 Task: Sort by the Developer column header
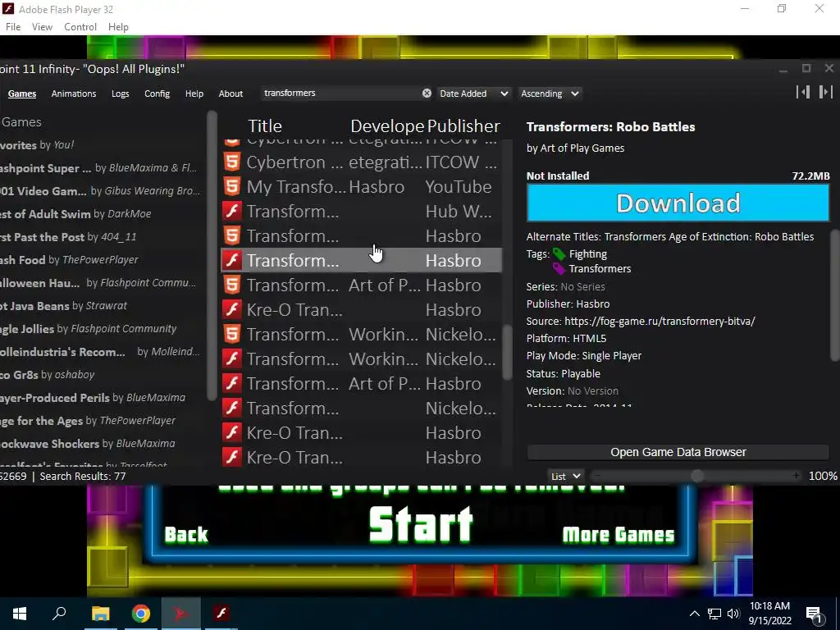387,126
